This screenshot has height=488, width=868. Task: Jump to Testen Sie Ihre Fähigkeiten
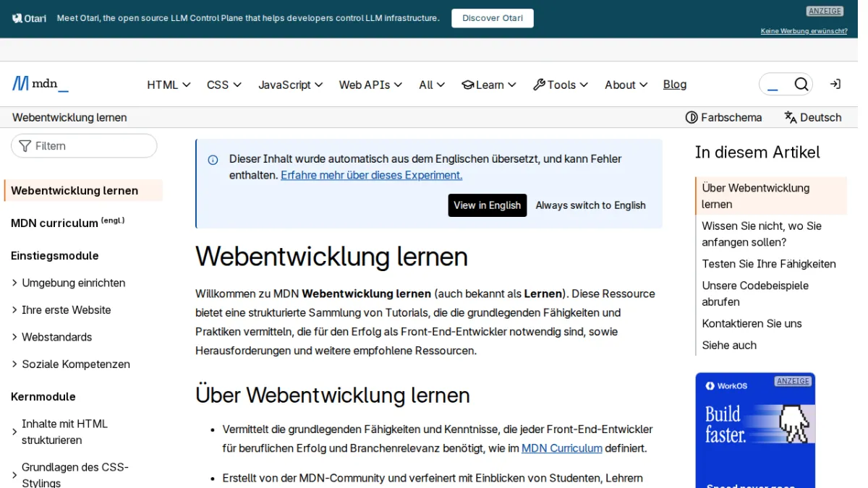(769, 264)
